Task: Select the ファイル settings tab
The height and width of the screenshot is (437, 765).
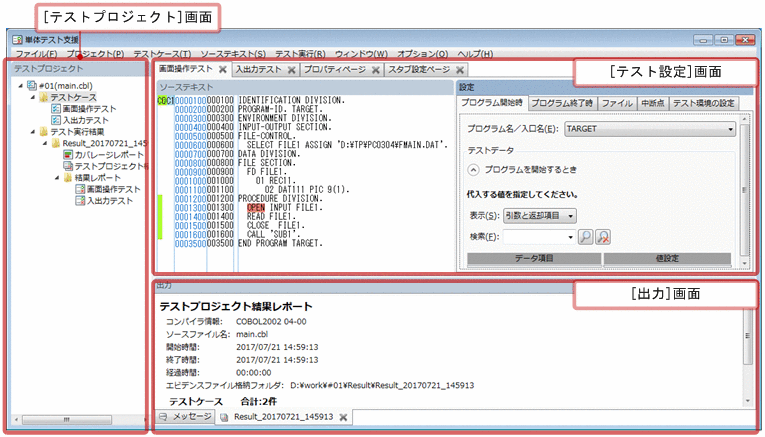Action: [x=617, y=103]
